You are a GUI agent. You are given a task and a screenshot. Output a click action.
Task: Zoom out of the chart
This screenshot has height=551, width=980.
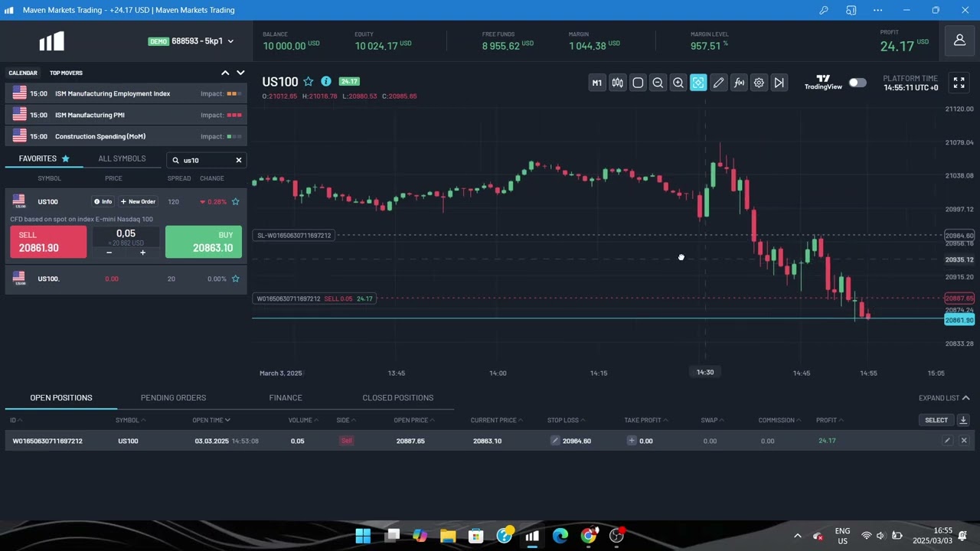(x=658, y=83)
